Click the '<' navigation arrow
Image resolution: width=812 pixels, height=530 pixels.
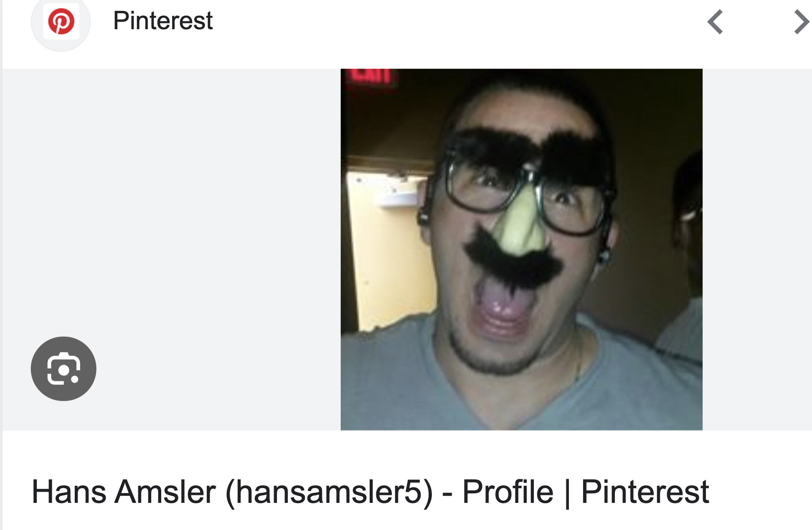[715, 22]
